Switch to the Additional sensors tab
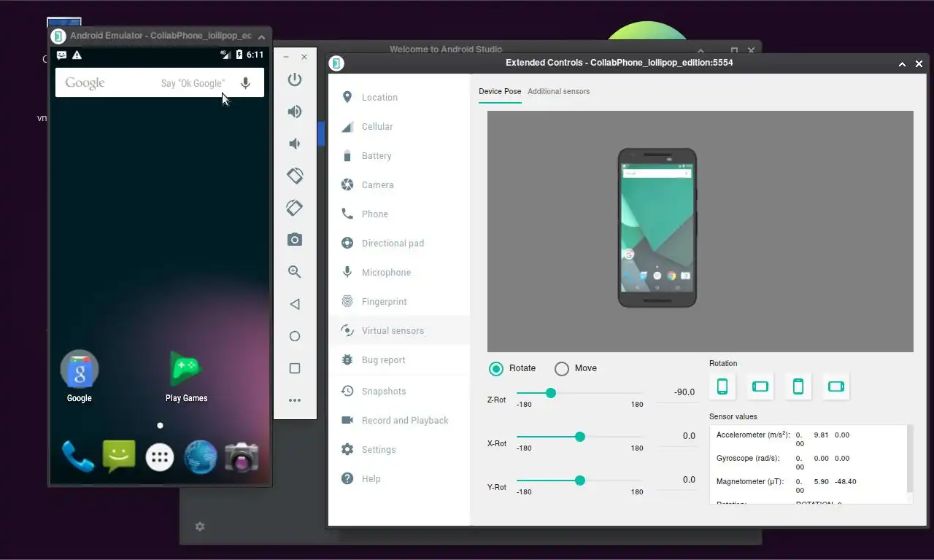 [x=558, y=92]
